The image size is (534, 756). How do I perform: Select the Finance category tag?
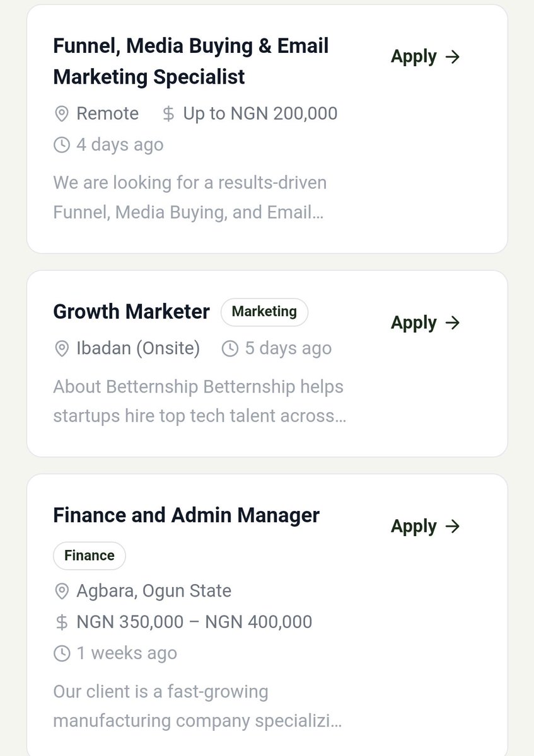[90, 556]
